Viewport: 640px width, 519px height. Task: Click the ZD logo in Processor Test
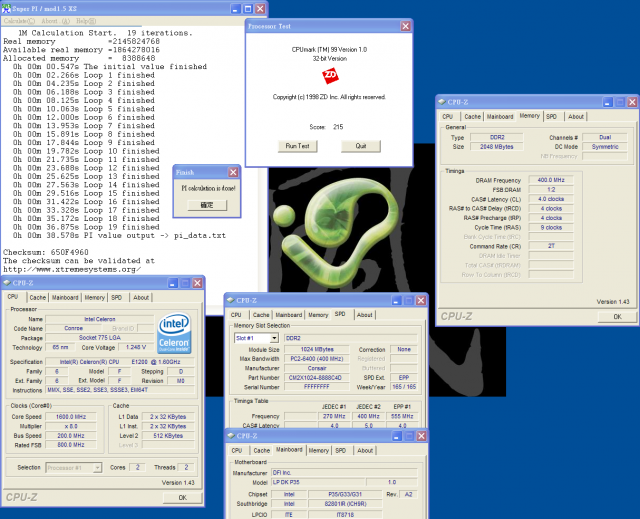[x=330, y=76]
